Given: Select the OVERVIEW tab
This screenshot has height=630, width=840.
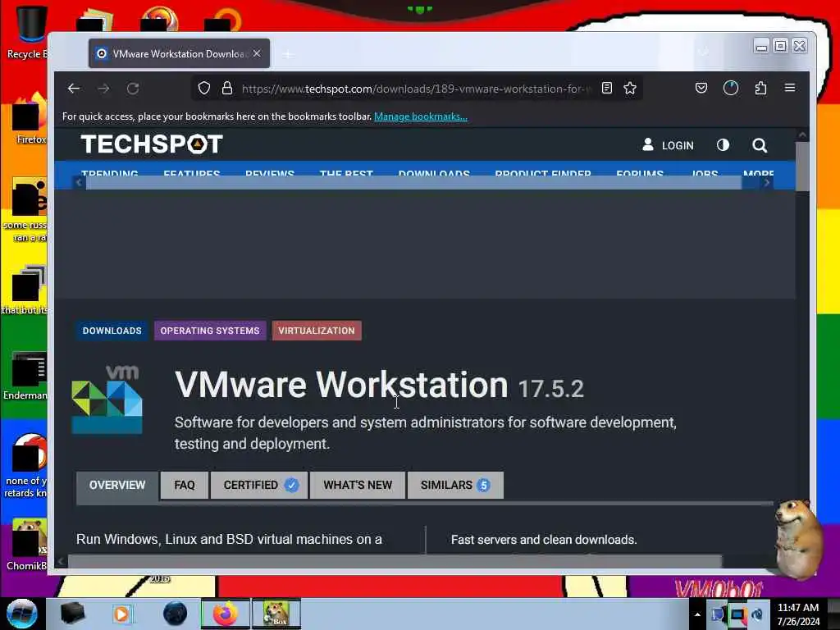Looking at the screenshot, I should point(117,486).
